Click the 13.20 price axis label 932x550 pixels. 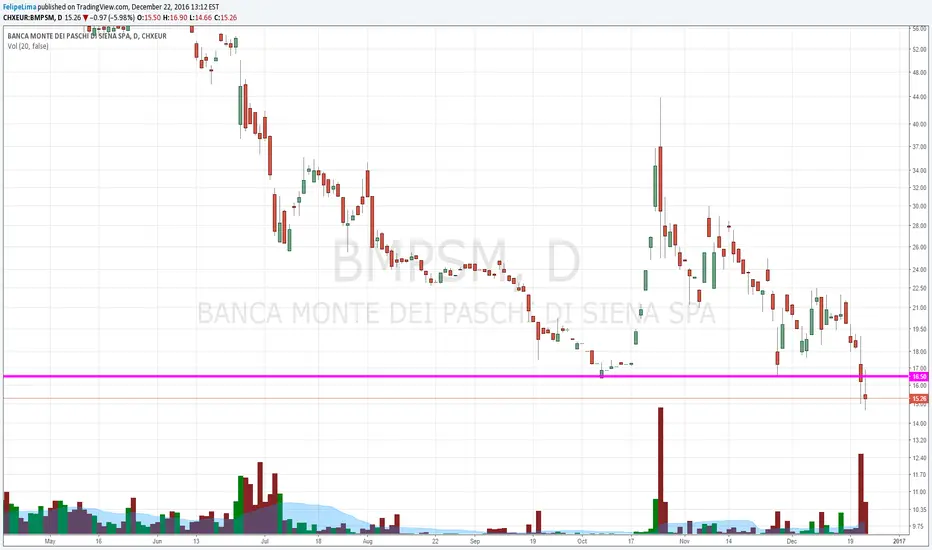pyautogui.click(x=919, y=441)
